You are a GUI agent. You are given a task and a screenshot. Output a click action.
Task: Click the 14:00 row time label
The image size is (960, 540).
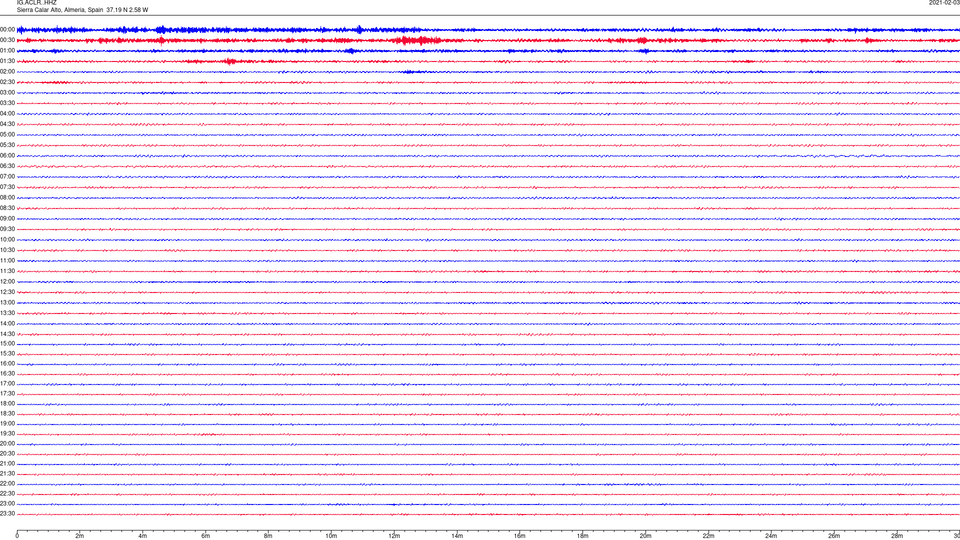(x=7, y=323)
